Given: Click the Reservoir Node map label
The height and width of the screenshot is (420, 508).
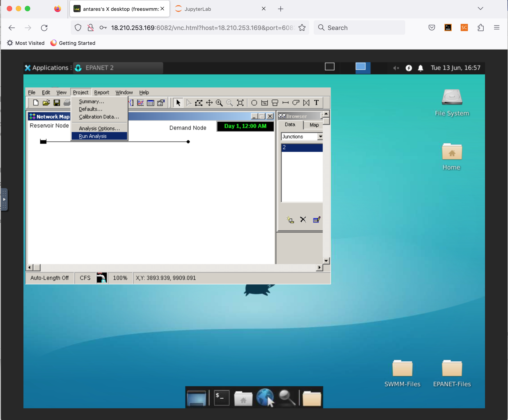Looking at the screenshot, I should coord(49,126).
